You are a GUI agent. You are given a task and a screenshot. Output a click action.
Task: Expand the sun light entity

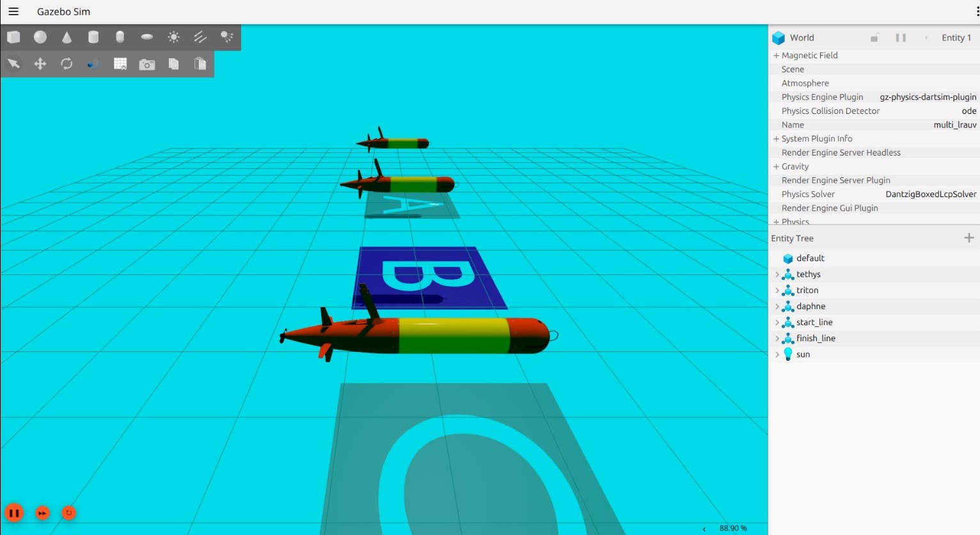777,355
